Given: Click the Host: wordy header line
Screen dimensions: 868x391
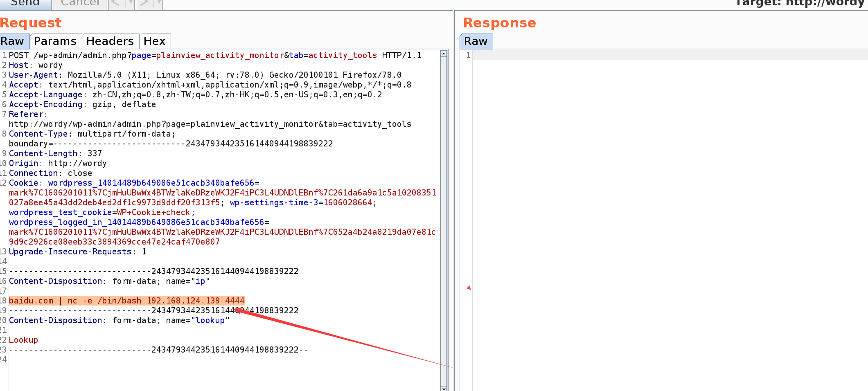Looking at the screenshot, I should click(x=36, y=65).
